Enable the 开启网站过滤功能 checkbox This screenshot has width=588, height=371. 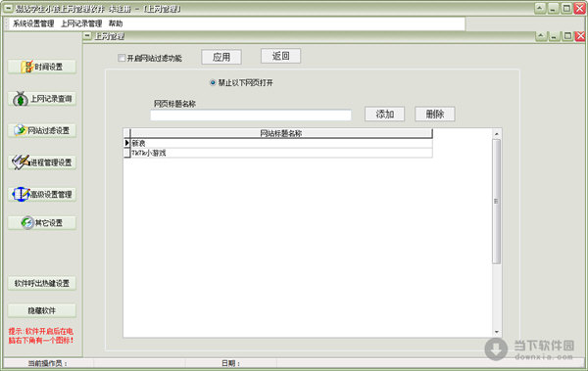(x=122, y=58)
